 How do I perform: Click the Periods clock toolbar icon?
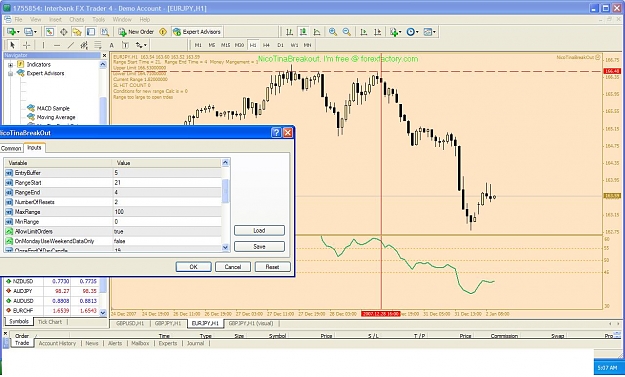point(410,32)
